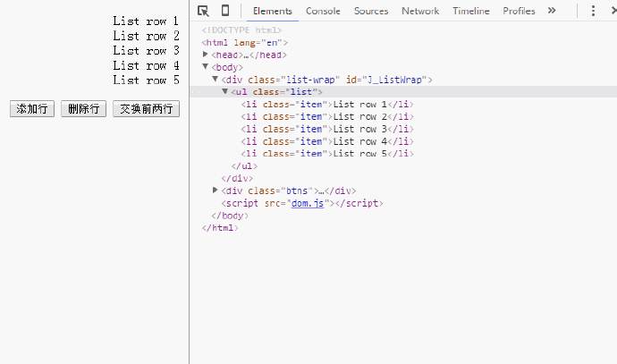Image resolution: width=617 pixels, height=364 pixels.
Task: Click List row 5 on the page
Action: coord(146,80)
